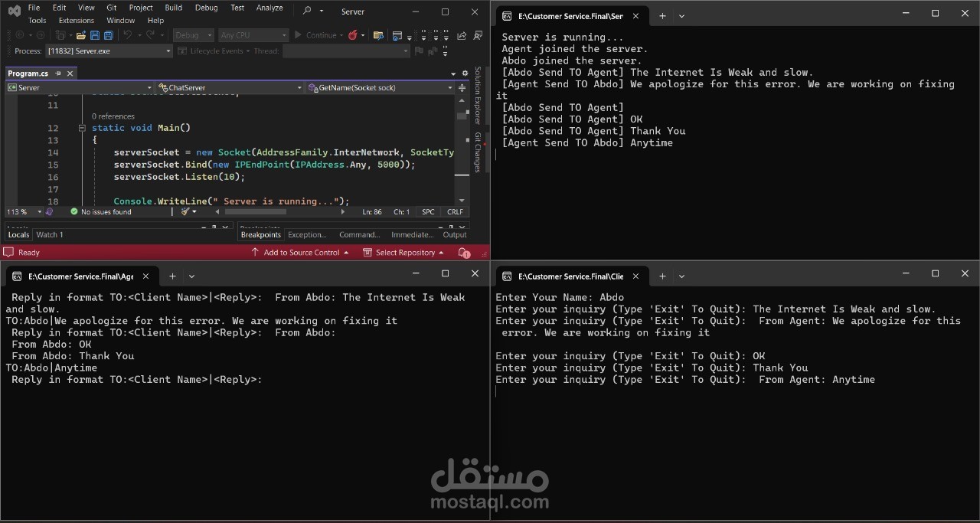The image size is (980, 523).
Task: Click the split editor icon beside GetName
Action: point(462,87)
